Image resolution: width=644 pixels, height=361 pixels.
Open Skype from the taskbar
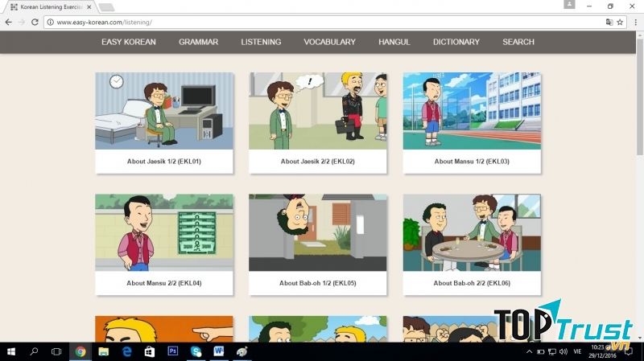(x=196, y=351)
